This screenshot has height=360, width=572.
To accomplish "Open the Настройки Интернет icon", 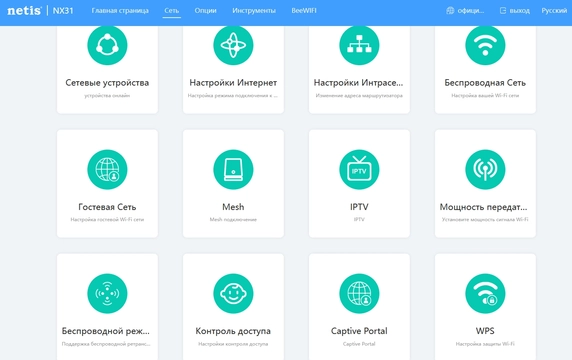I will (x=233, y=45).
